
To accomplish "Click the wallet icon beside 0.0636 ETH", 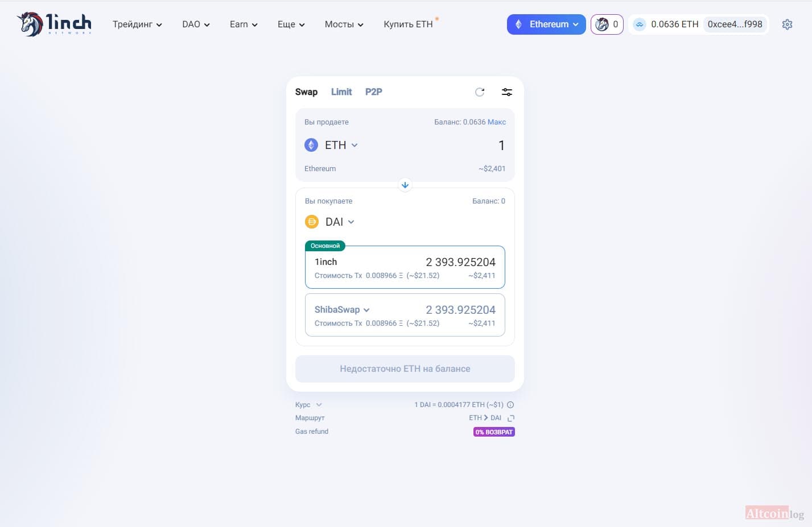I will [640, 24].
